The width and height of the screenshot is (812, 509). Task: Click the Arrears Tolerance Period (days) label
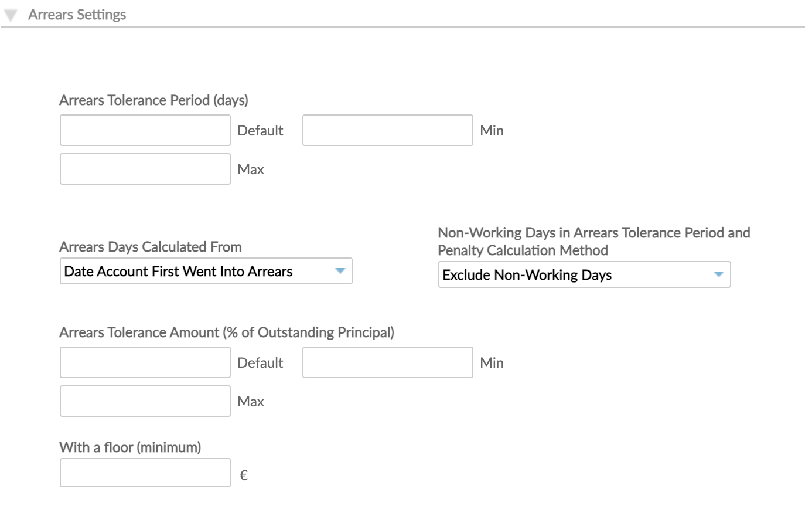[x=153, y=100]
